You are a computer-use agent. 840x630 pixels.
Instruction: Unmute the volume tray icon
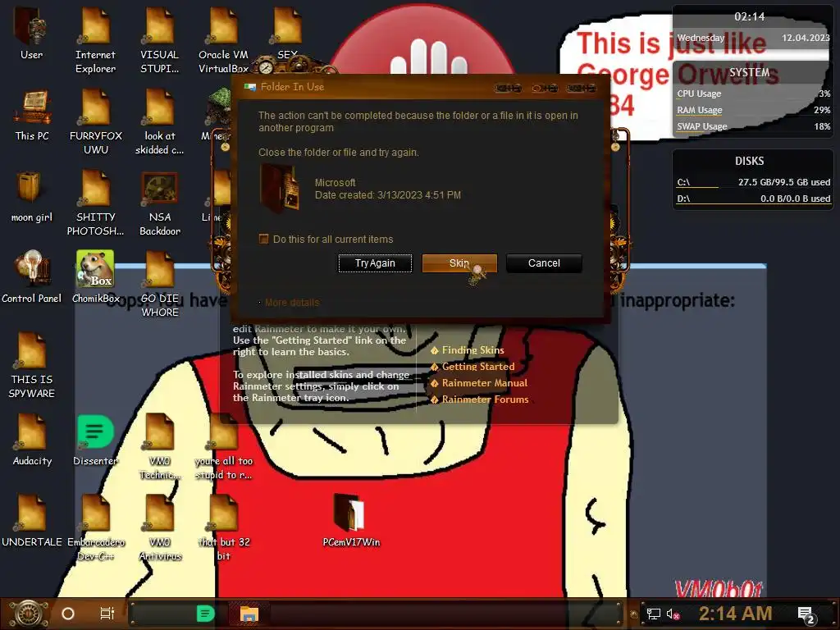673,614
